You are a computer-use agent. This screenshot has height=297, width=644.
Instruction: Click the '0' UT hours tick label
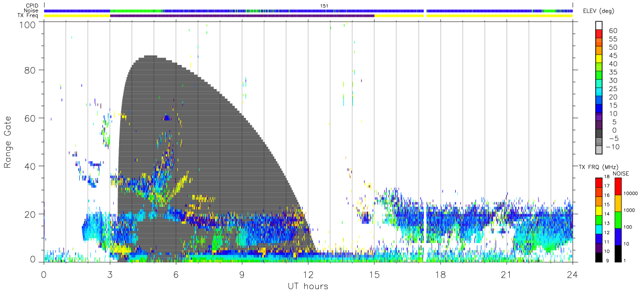44,274
